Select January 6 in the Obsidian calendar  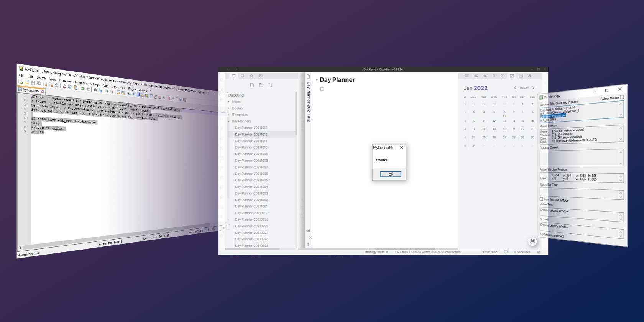pyautogui.click(x=504, y=113)
